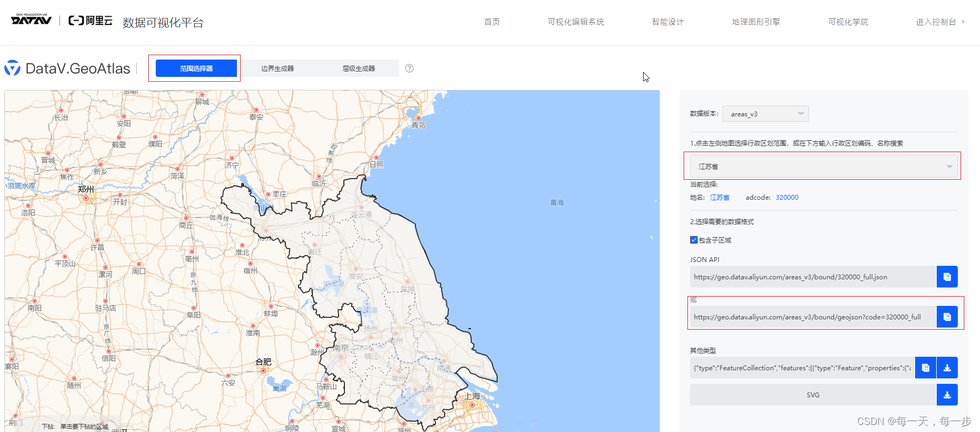
Task: Uncheck the 包含子区域 checkbox
Action: (694, 240)
